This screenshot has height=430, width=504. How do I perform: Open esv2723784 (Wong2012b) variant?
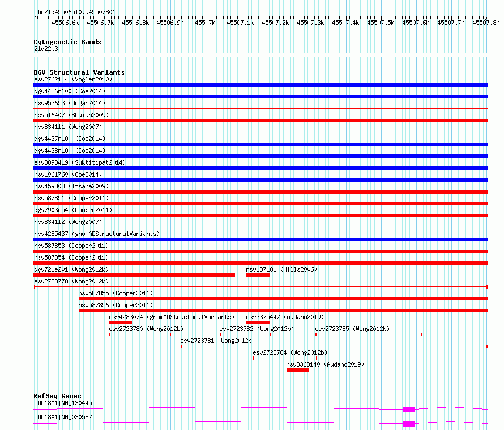coord(291,352)
